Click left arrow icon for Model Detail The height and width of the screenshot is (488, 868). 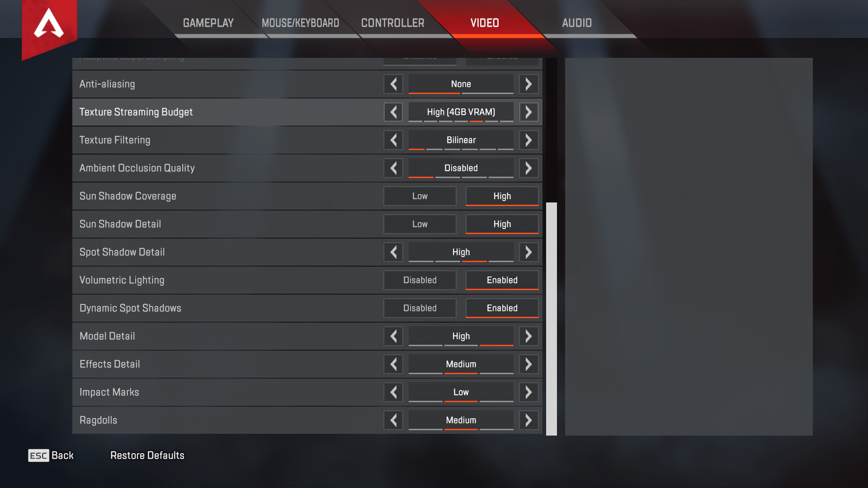[393, 335]
